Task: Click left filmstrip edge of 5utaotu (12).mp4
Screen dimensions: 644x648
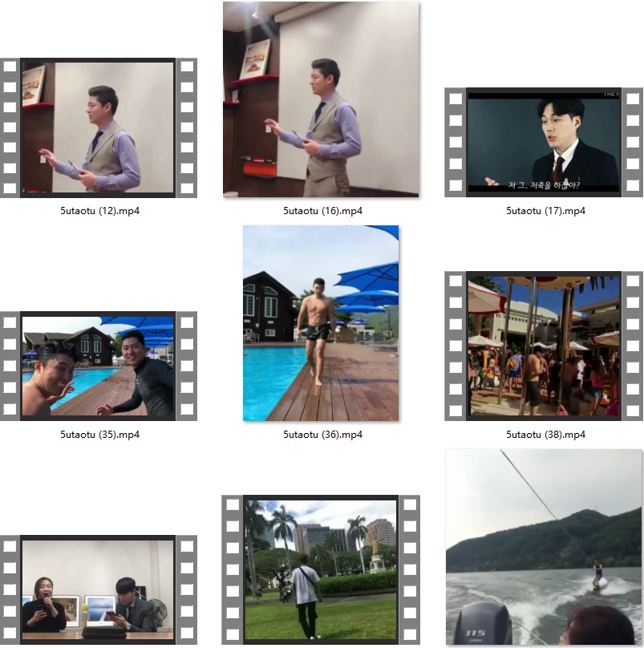Action: point(10,128)
